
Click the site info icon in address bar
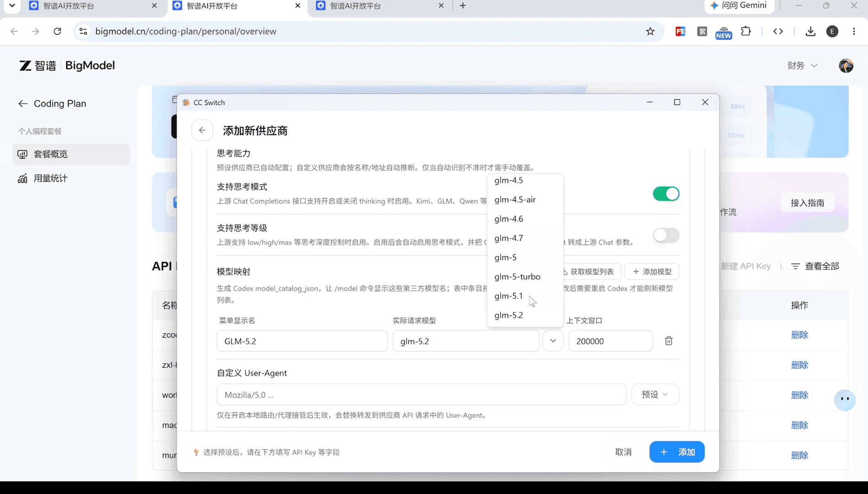coord(83,31)
